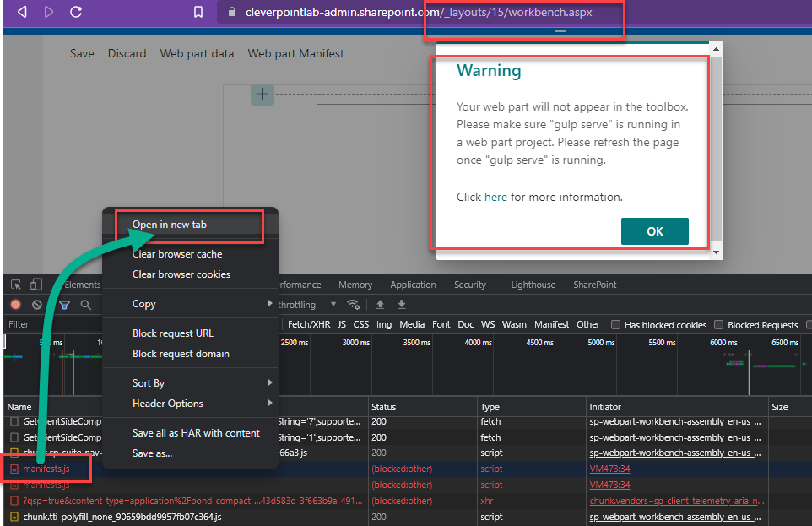Expand the Copy submenu in context menu
Image resolution: width=812 pixels, height=526 pixels.
[x=143, y=303]
